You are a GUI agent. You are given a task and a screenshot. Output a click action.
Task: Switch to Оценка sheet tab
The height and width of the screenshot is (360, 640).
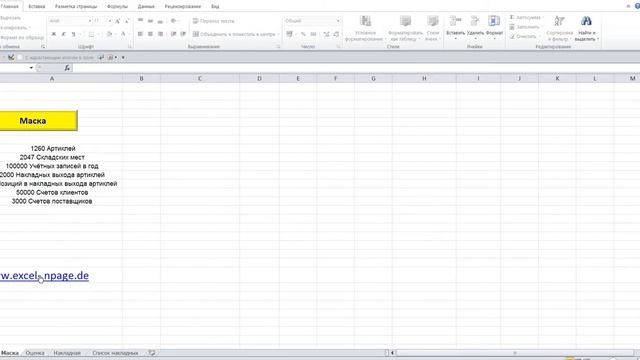tap(35, 353)
